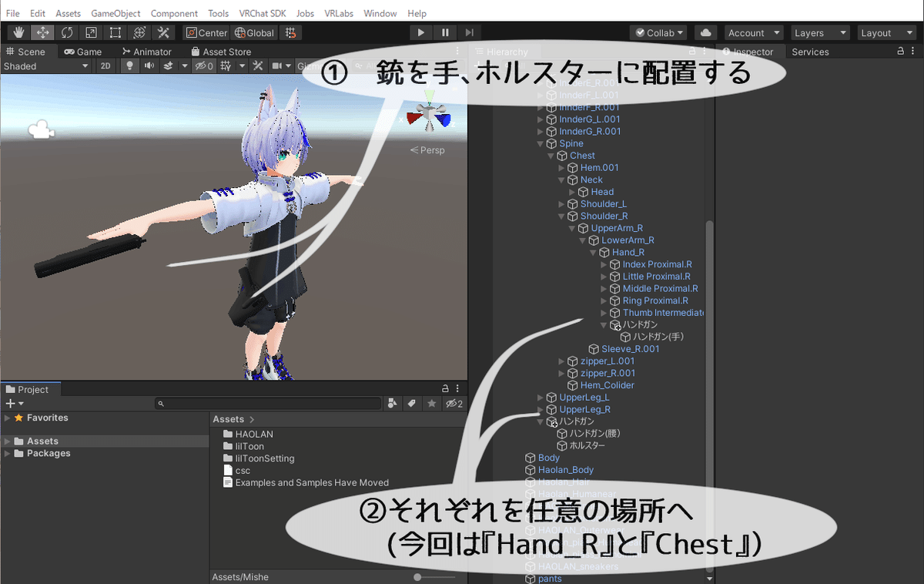
Task: Click the Project search field
Action: pos(268,403)
